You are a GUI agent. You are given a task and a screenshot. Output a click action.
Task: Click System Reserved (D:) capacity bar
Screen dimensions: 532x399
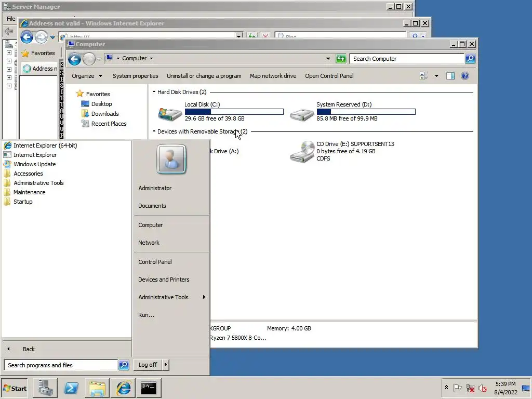(366, 112)
